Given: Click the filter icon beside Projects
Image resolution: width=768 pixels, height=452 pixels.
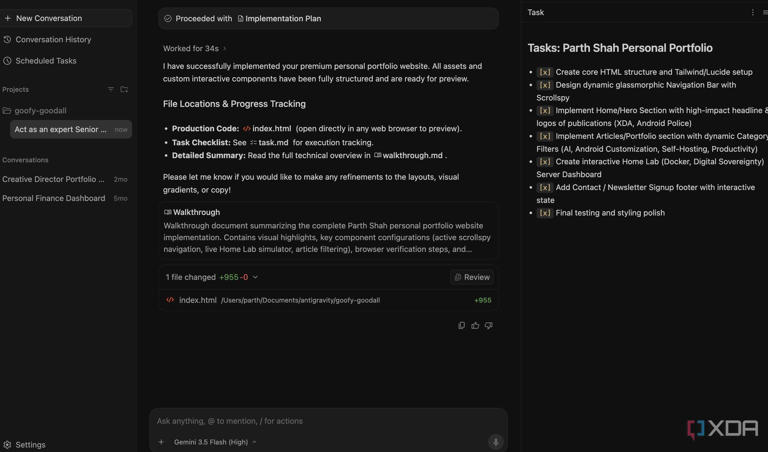Looking at the screenshot, I should tap(111, 89).
